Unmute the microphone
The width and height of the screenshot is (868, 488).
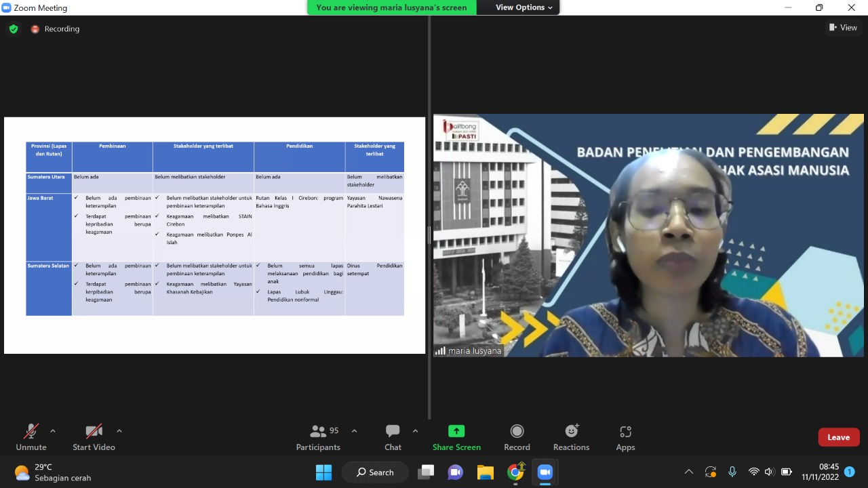click(31, 437)
